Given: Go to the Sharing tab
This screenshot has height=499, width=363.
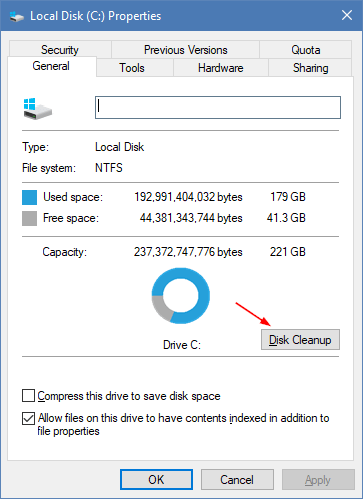Looking at the screenshot, I should (310, 68).
